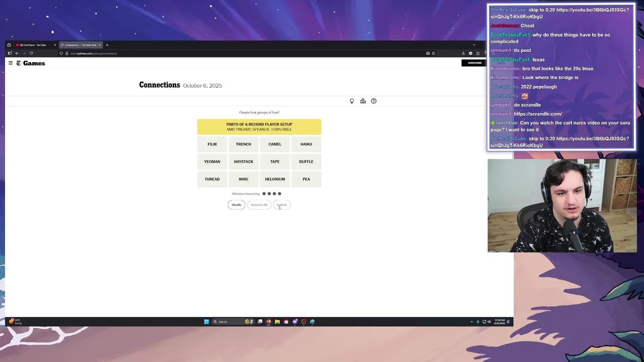644x362 pixels.
Task: Open browser downloads icon
Action: tap(463, 53)
